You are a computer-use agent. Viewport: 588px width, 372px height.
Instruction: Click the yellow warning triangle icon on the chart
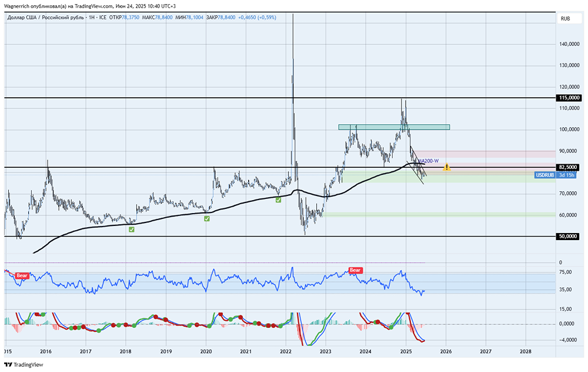click(446, 167)
